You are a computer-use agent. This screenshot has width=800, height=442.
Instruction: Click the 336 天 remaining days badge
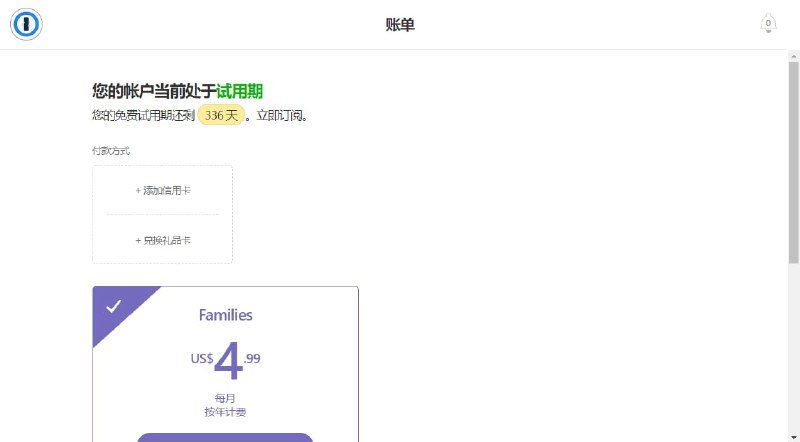221,115
